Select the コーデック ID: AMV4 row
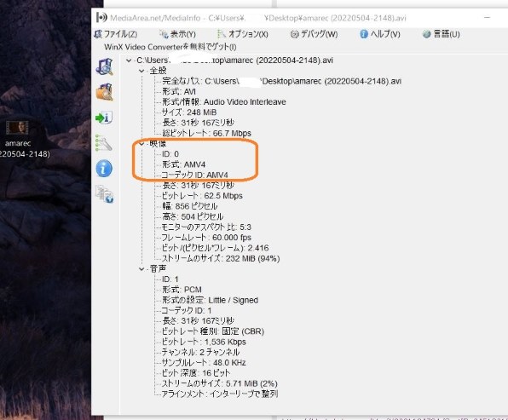The height and width of the screenshot is (420, 508). [194, 175]
